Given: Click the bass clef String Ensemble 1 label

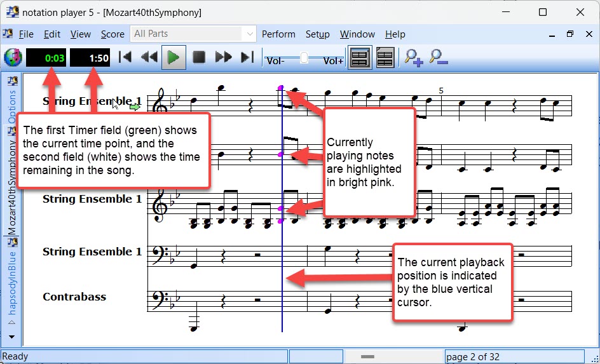Looking at the screenshot, I should [92, 252].
